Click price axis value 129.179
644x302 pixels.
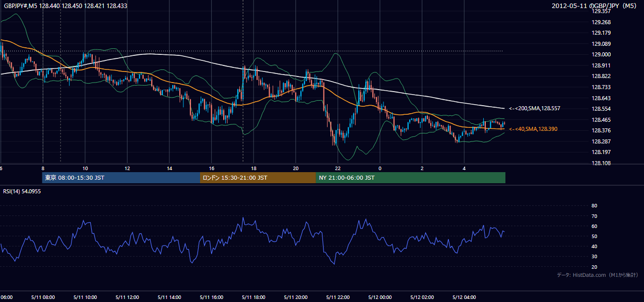[601, 33]
